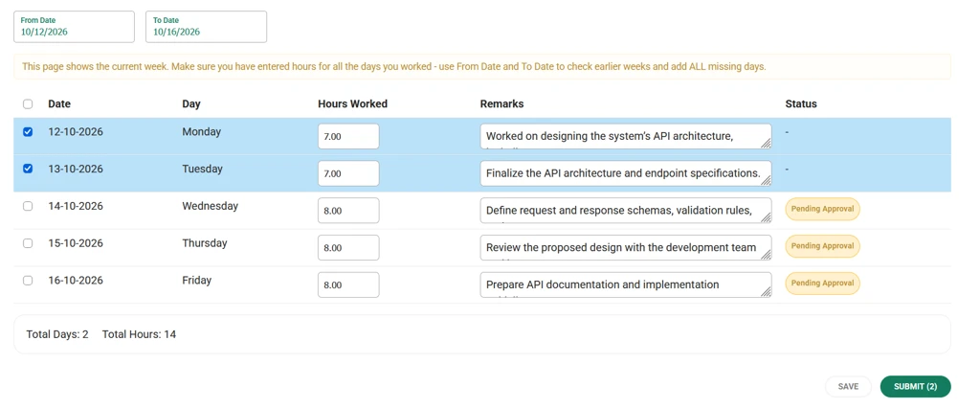Screen dimensions: 980x409
Task: Uncheck the 12-10-2026 Monday row checkbox
Action: pyautogui.click(x=28, y=132)
